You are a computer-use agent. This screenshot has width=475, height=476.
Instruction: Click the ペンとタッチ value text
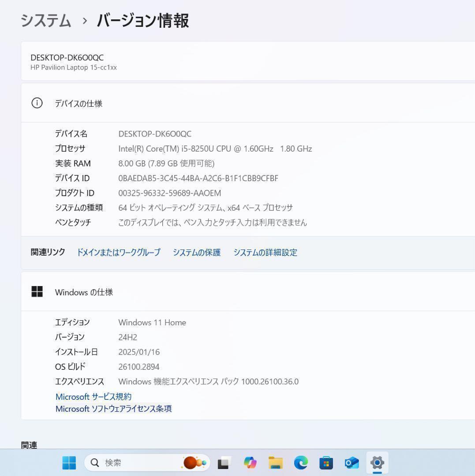pyautogui.click(x=213, y=223)
